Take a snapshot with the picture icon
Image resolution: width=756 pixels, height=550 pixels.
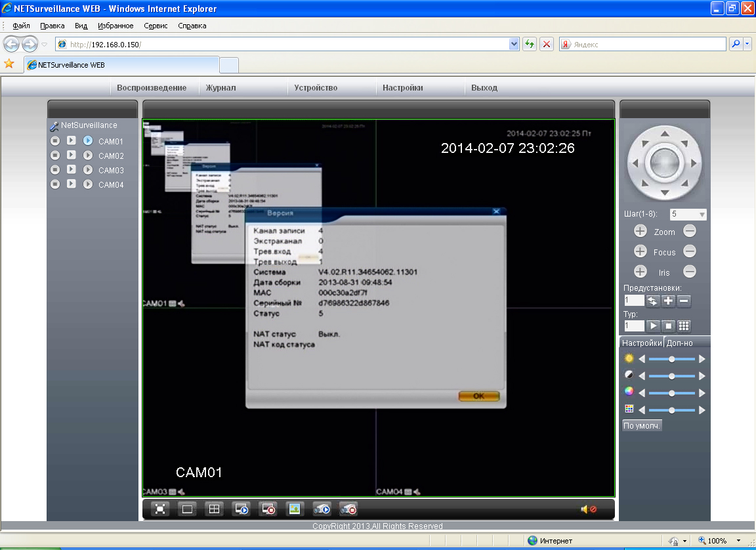click(x=294, y=509)
